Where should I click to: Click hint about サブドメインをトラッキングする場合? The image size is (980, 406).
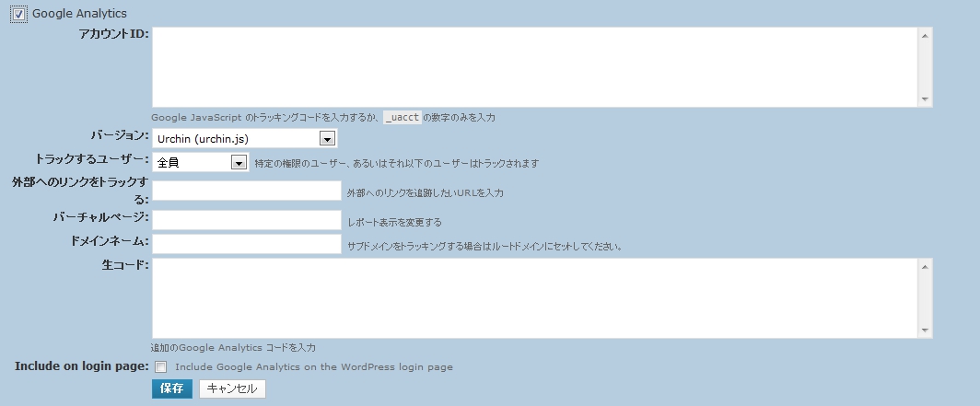coord(484,246)
